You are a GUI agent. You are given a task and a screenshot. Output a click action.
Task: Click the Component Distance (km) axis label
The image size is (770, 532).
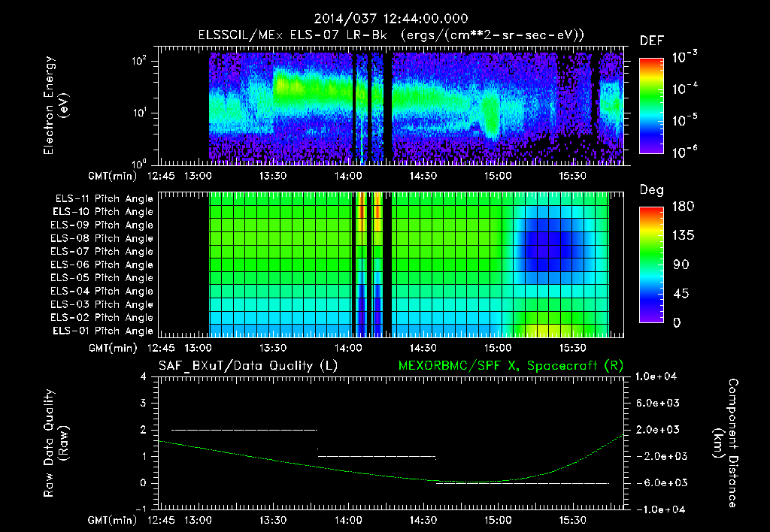pos(726,443)
